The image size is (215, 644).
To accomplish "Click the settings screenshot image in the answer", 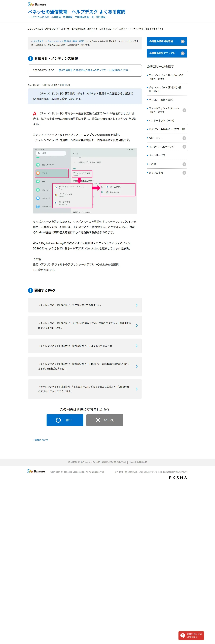I will [x=85, y=181].
